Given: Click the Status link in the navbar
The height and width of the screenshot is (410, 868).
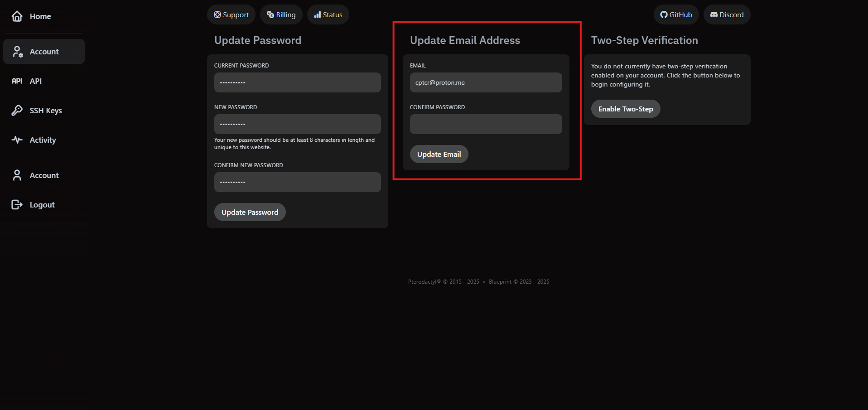Looking at the screenshot, I should (328, 14).
